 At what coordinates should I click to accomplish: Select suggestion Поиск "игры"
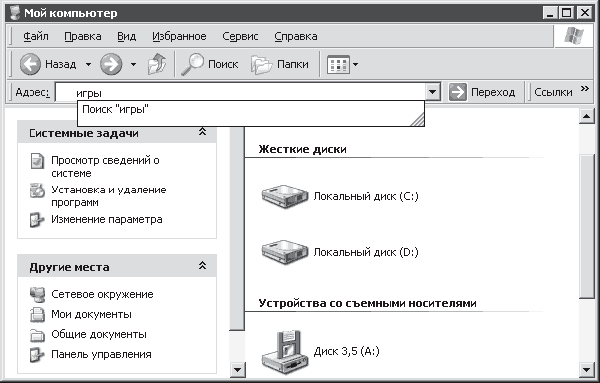[x=251, y=109]
